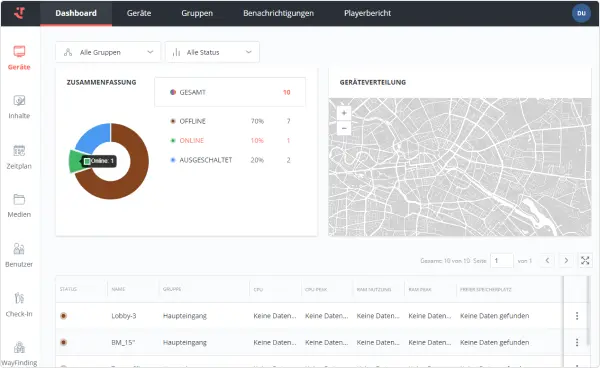
Task: Click green online donut segment
Action: pyautogui.click(x=75, y=161)
